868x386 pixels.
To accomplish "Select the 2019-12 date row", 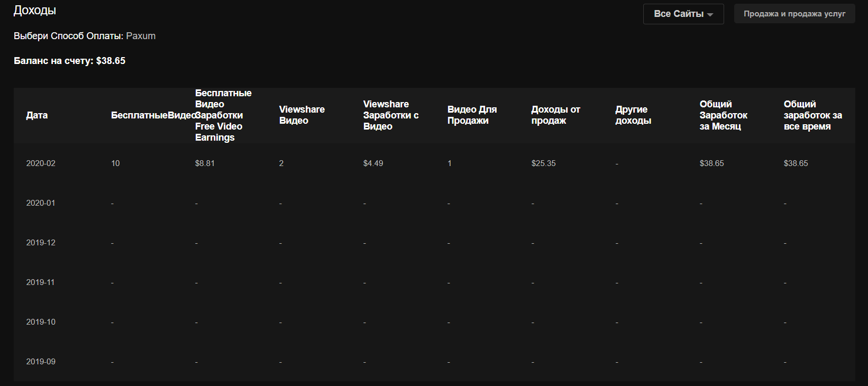I will 41,243.
